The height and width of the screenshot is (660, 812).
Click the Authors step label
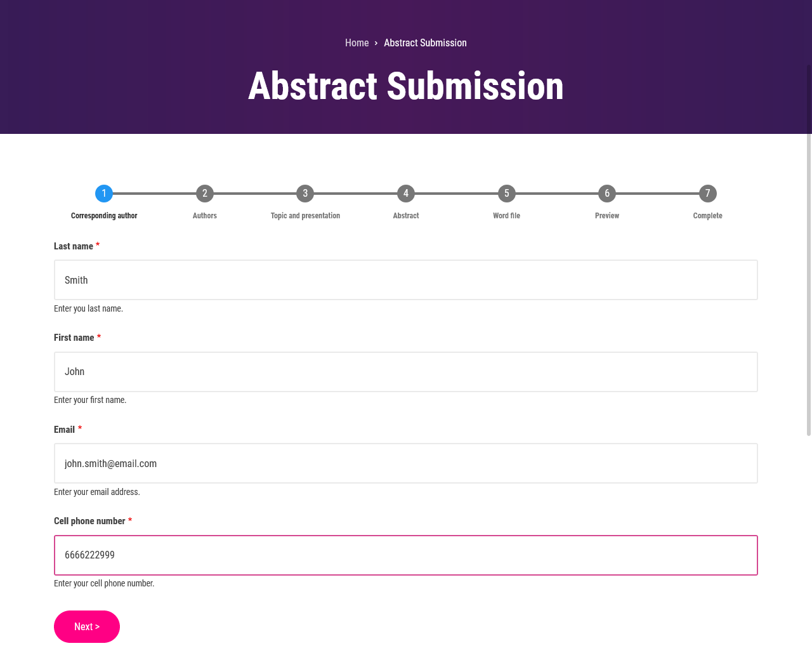coord(205,216)
